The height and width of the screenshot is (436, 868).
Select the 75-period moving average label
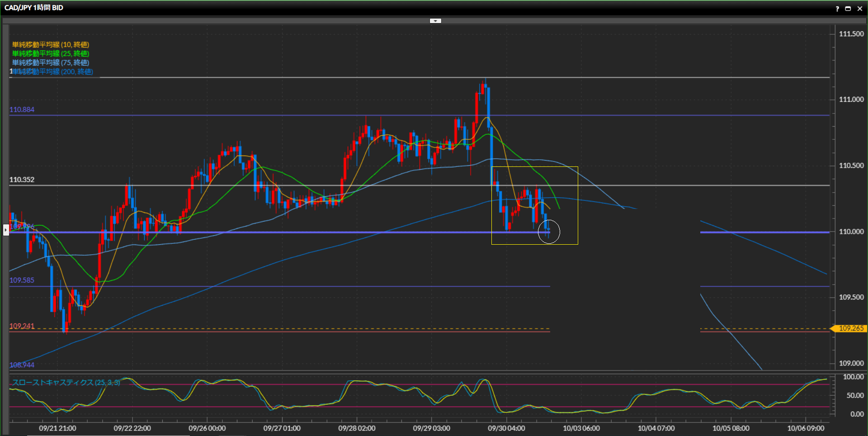pyautogui.click(x=51, y=63)
